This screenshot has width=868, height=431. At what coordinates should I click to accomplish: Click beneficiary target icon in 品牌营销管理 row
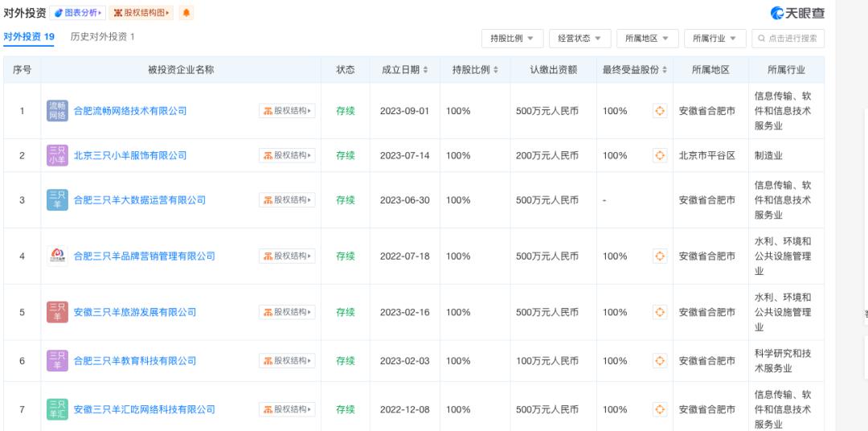pyautogui.click(x=660, y=256)
